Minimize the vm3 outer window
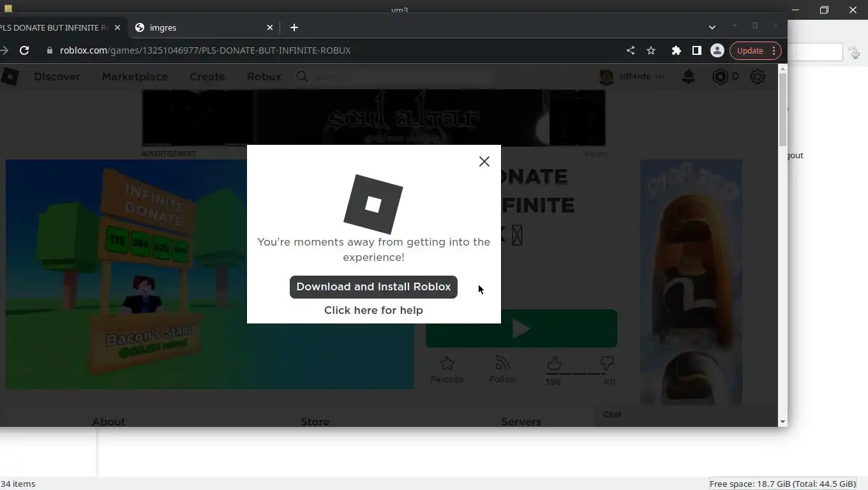The height and width of the screenshot is (490, 868). click(795, 10)
